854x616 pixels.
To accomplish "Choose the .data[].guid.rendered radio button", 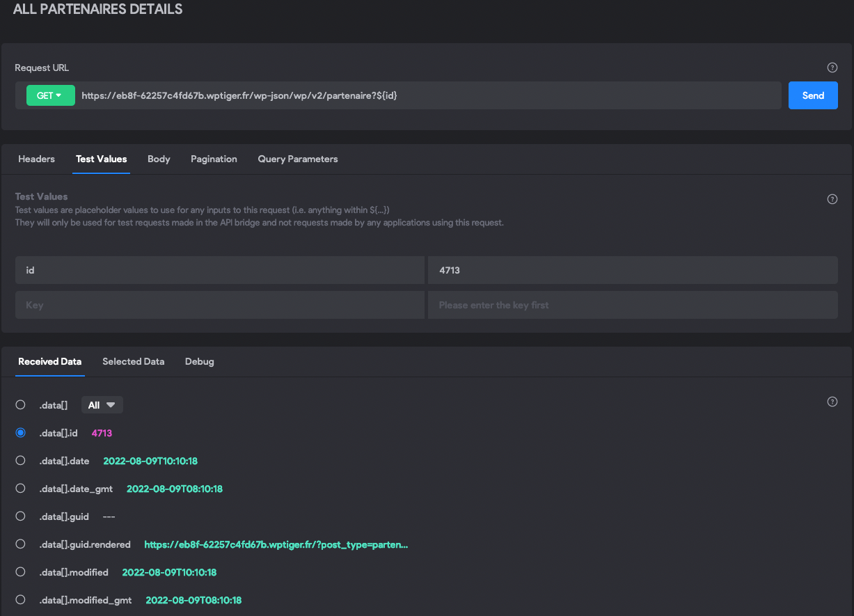I will click(x=20, y=544).
